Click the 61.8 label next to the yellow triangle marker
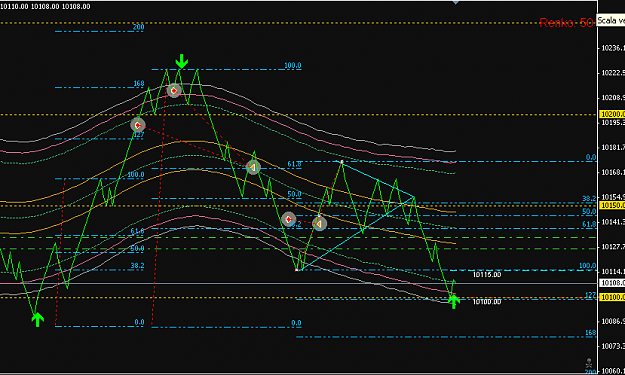This screenshot has width=625, height=375. click(x=294, y=164)
